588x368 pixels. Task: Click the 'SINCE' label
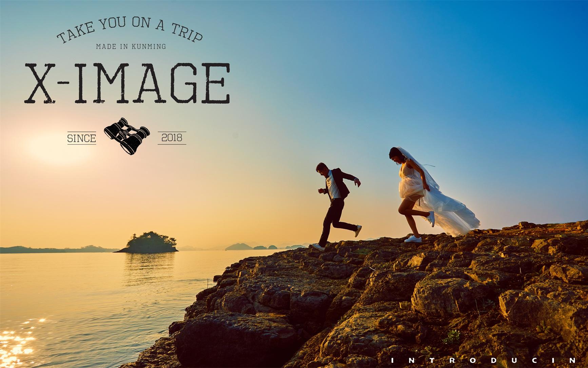(81, 139)
